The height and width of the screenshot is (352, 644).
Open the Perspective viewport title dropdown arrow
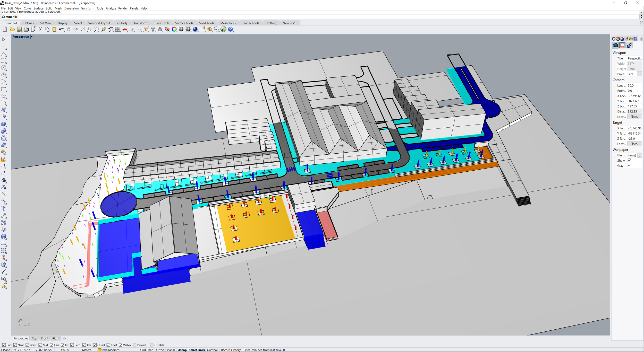pos(32,37)
